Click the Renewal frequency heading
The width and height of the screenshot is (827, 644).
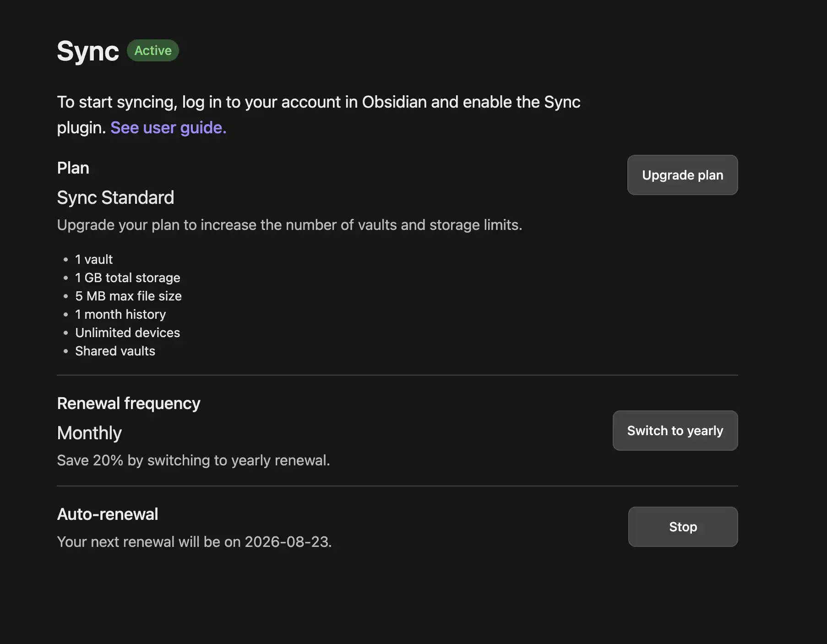click(129, 403)
